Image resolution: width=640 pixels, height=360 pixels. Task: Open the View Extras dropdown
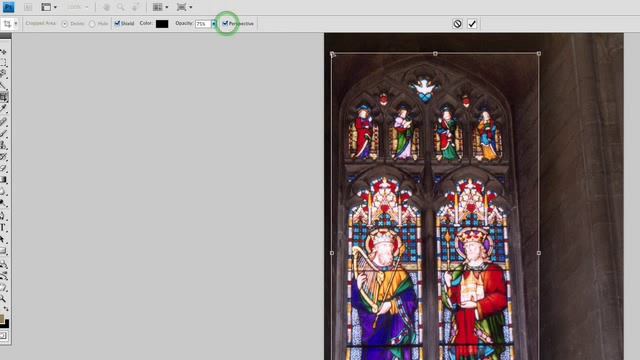pyautogui.click(x=49, y=7)
